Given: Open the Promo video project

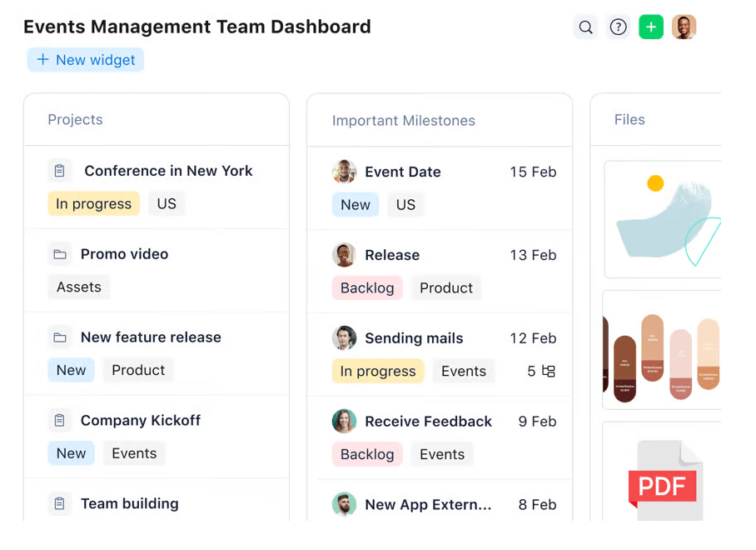Looking at the screenshot, I should (x=124, y=254).
